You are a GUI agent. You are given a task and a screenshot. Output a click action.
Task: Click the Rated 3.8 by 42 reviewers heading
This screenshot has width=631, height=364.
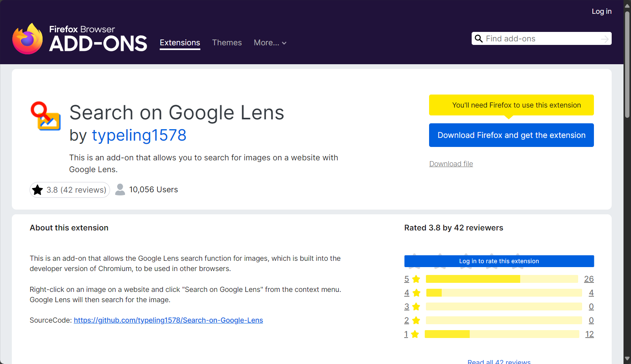coord(454,228)
